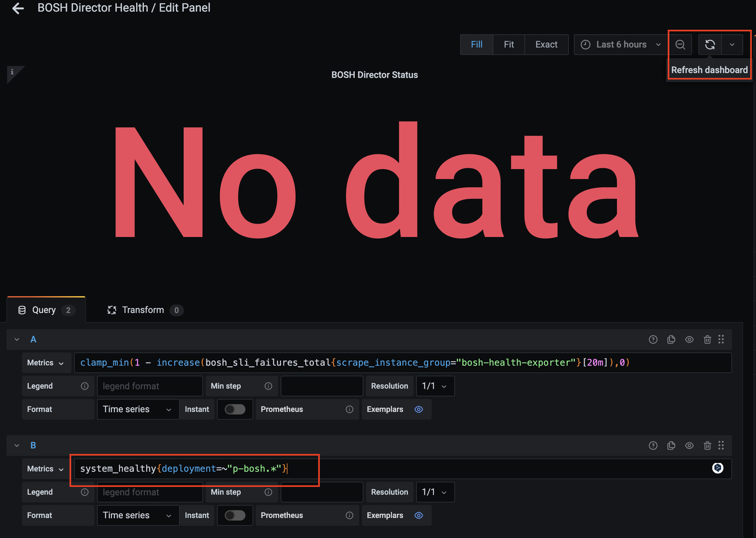Image resolution: width=756 pixels, height=538 pixels.
Task: Toggle the Instant switch for query A
Action: [235, 409]
